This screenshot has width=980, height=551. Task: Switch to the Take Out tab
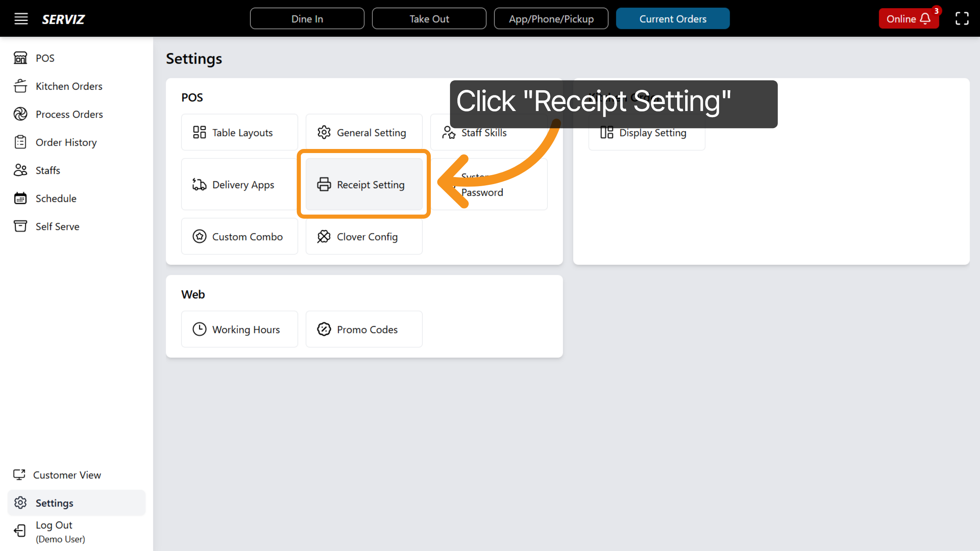[x=429, y=18]
